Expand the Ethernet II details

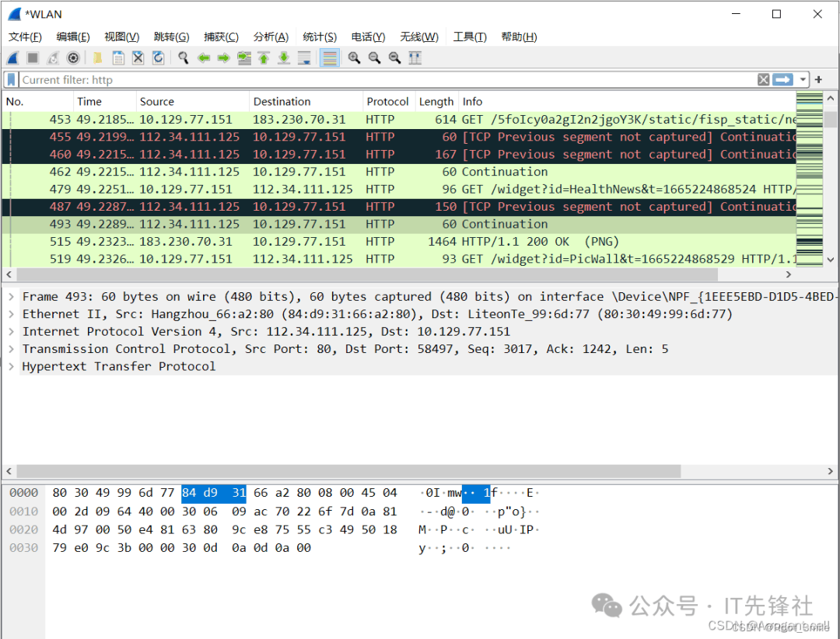11,314
